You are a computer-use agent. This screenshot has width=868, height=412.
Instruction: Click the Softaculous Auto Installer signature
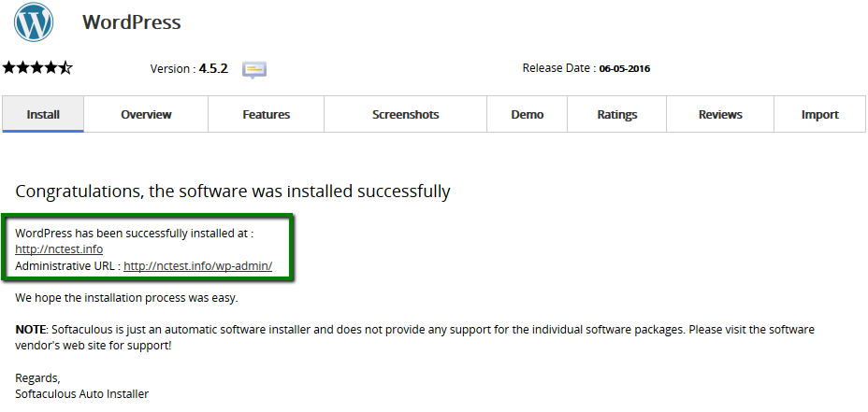pos(82,394)
